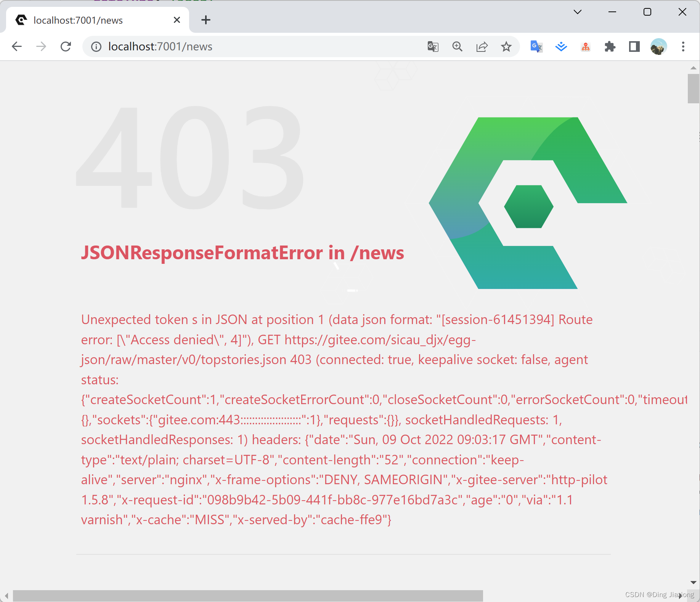Click the scroll up arrow

[x=694, y=68]
